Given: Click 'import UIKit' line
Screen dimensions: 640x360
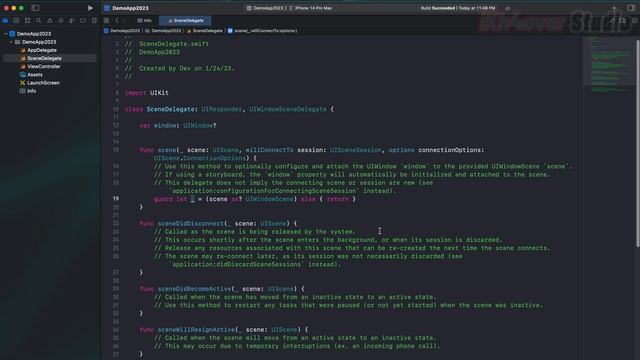Looking at the screenshot, I should point(147,93).
